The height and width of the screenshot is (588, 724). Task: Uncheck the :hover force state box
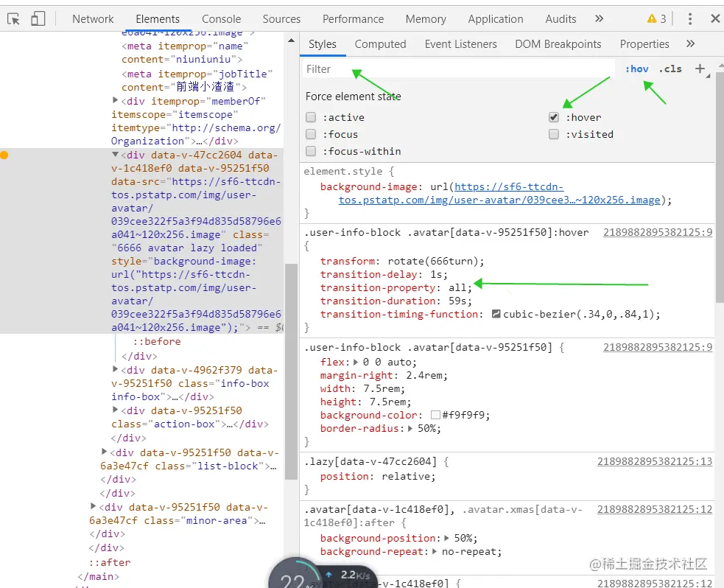(554, 117)
